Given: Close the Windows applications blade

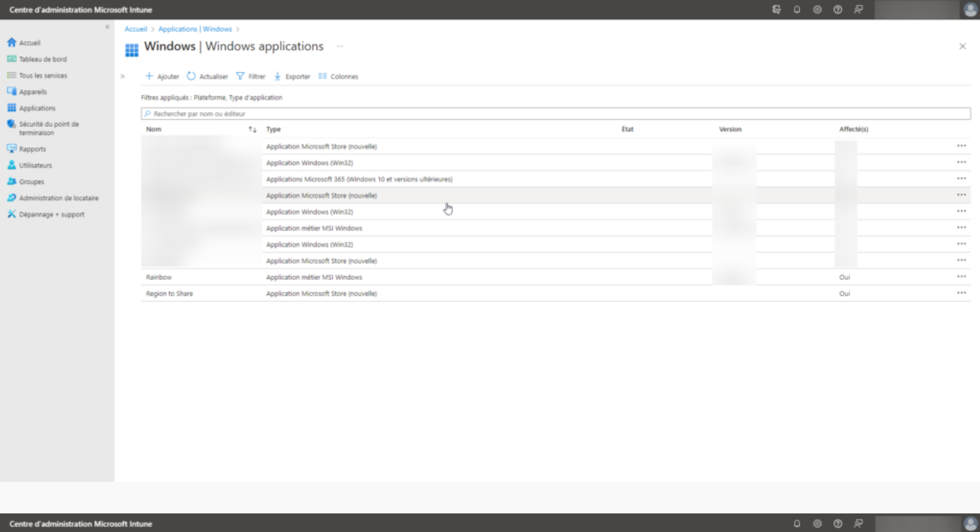Looking at the screenshot, I should (x=962, y=46).
